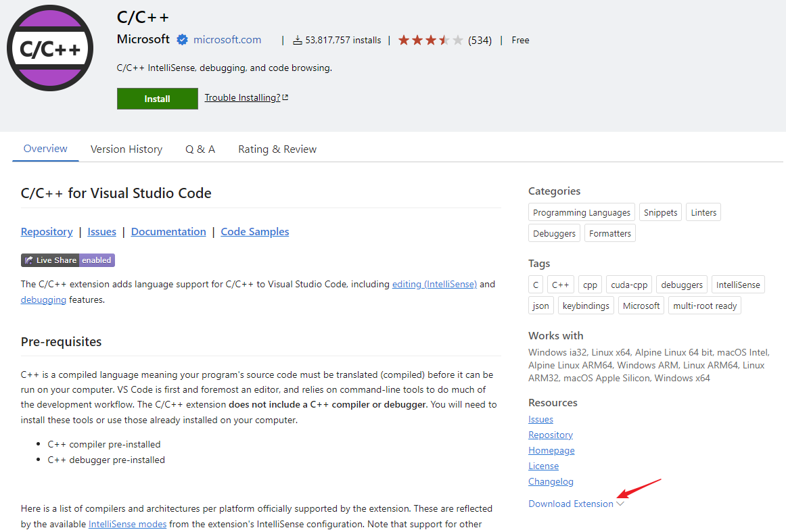The width and height of the screenshot is (786, 532).
Task: Open the License resource link
Action: point(543,466)
